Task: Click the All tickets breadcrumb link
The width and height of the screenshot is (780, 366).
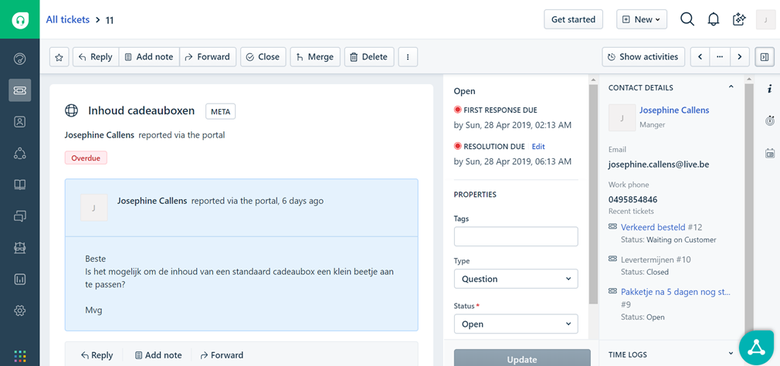Action: pyautogui.click(x=68, y=20)
